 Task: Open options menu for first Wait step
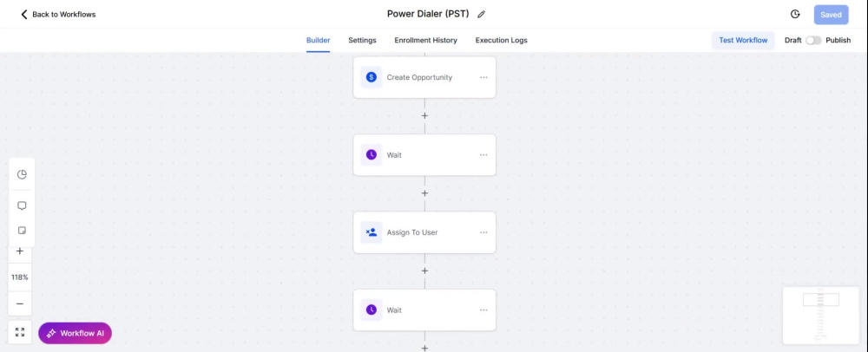(483, 155)
